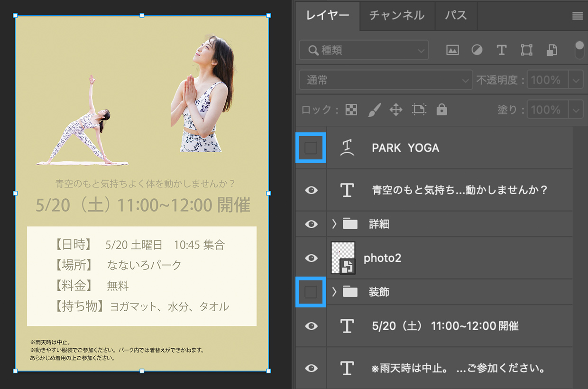This screenshot has height=389, width=588.
Task: Click the 装飾 folder icon
Action: (350, 292)
